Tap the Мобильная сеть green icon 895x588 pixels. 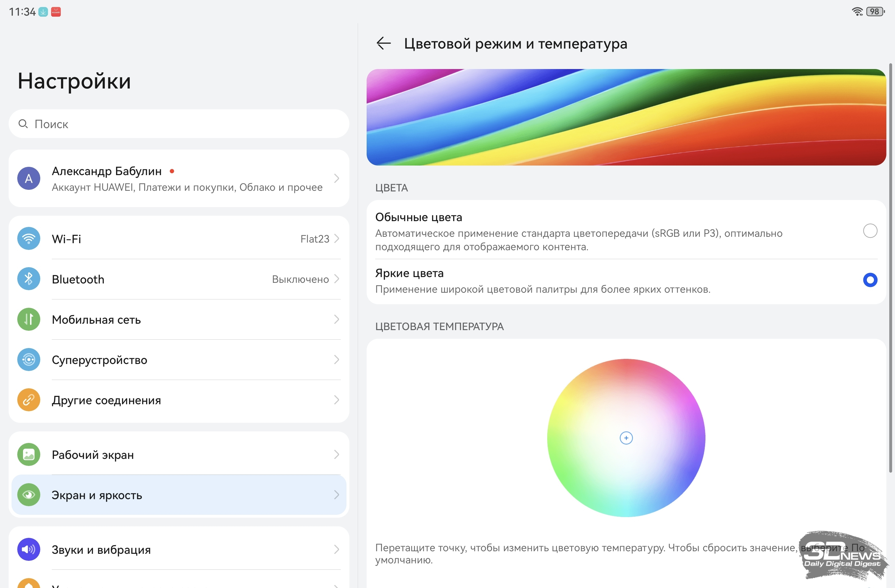coord(28,319)
